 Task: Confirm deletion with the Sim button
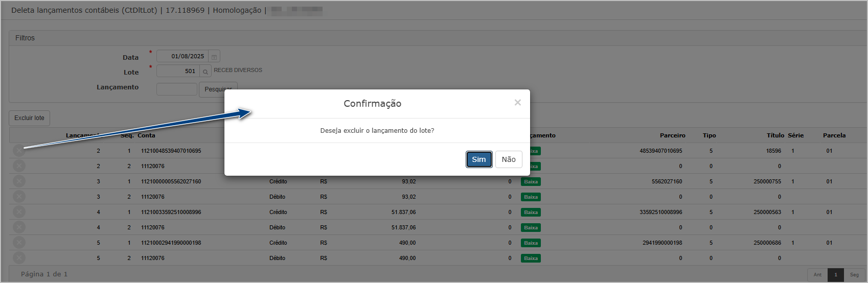point(478,159)
